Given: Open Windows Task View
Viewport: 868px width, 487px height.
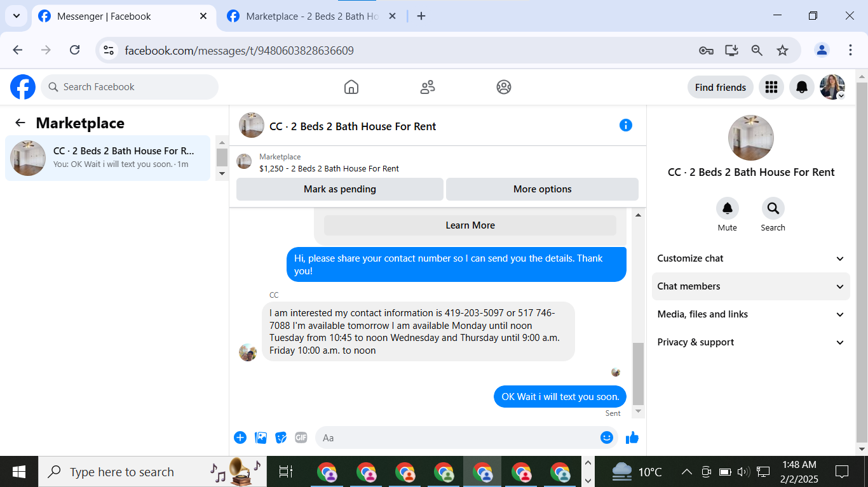Looking at the screenshot, I should click(x=286, y=472).
